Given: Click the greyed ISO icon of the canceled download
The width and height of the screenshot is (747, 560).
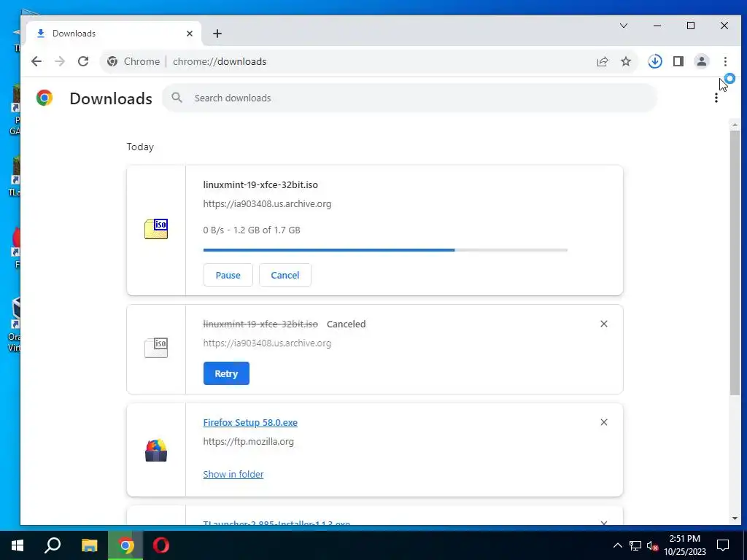Looking at the screenshot, I should [x=156, y=348].
